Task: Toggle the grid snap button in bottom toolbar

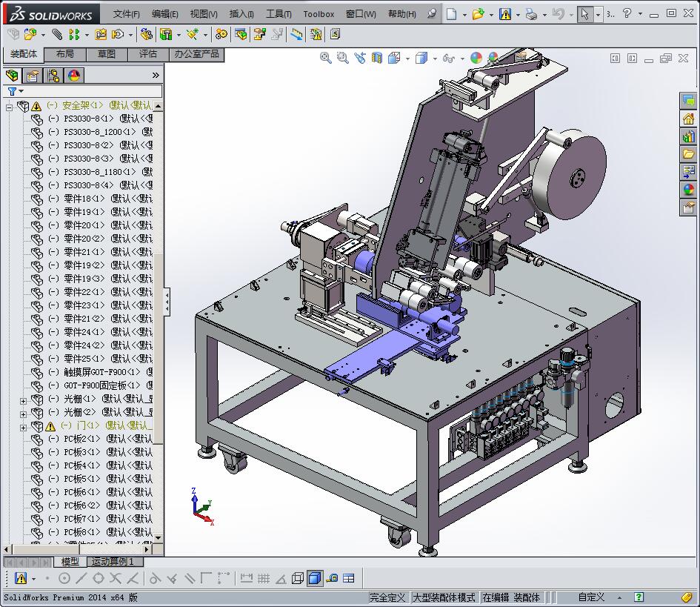Action: click(x=264, y=578)
